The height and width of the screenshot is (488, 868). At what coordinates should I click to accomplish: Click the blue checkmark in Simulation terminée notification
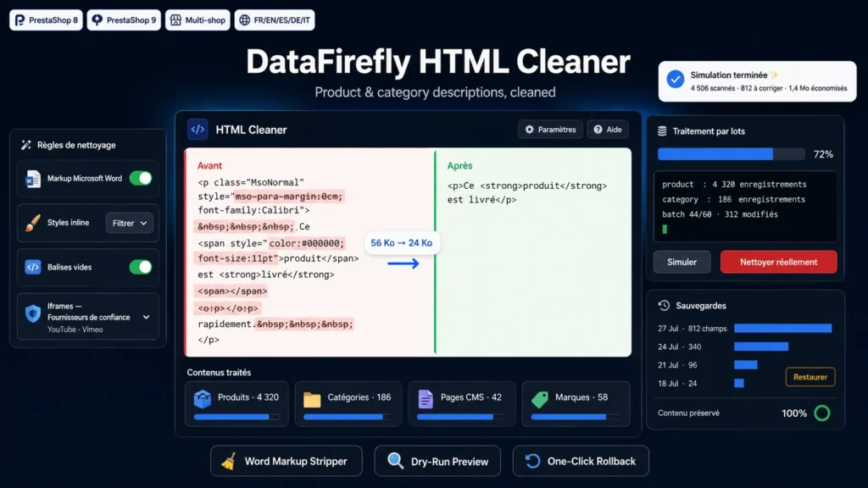point(675,79)
